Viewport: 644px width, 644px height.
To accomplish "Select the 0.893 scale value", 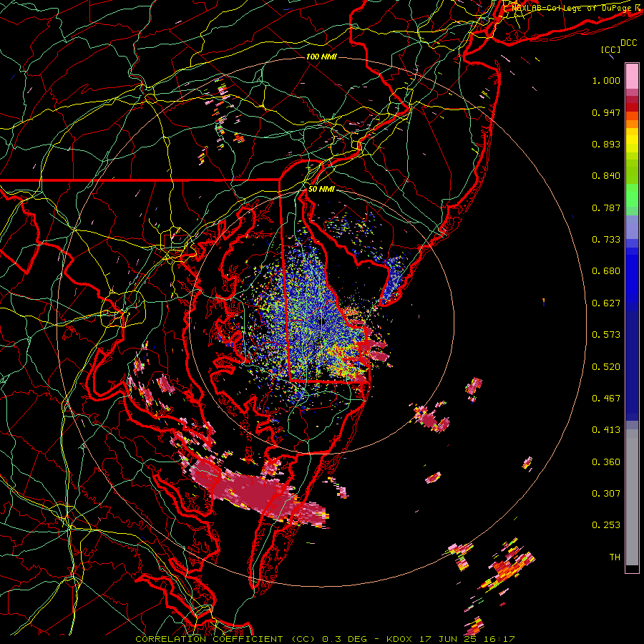I will [x=606, y=144].
